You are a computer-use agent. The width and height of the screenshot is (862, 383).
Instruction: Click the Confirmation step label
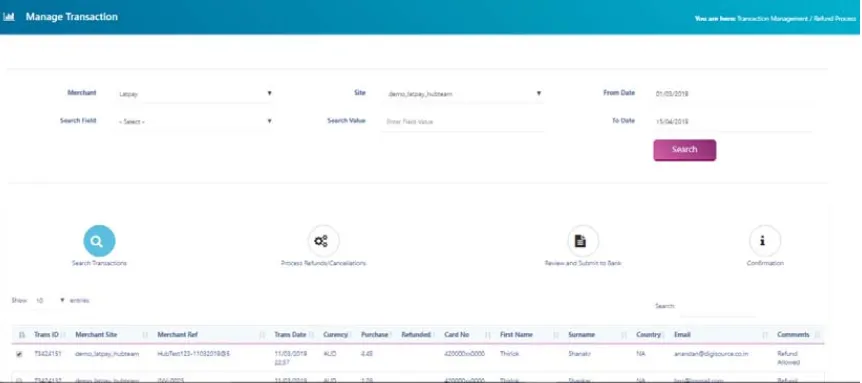(765, 263)
